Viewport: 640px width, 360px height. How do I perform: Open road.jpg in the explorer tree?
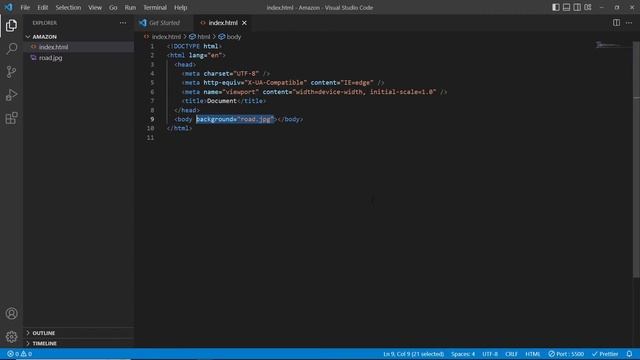point(51,58)
